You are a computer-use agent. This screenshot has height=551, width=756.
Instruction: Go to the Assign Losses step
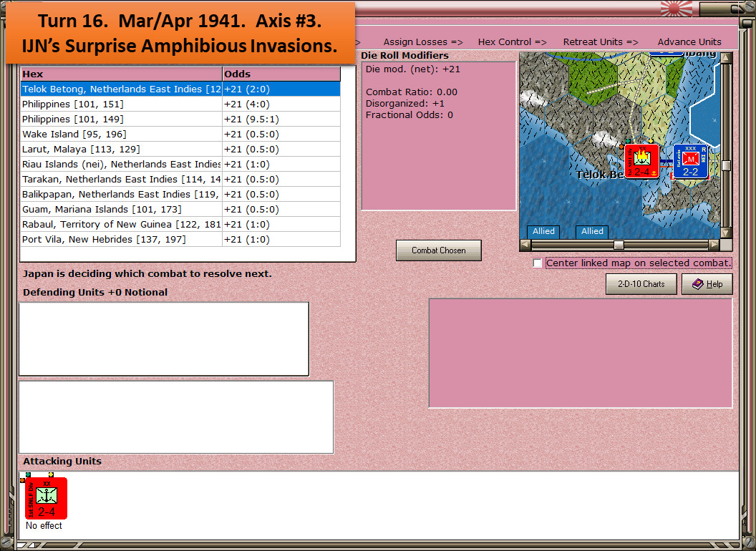(x=423, y=42)
